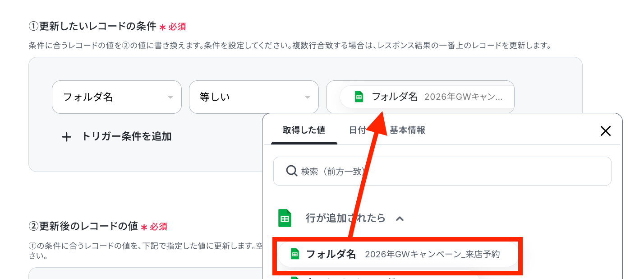This screenshot has height=279, width=644.
Task: Add a condition via トリガー条件を追加
Action: 116,137
